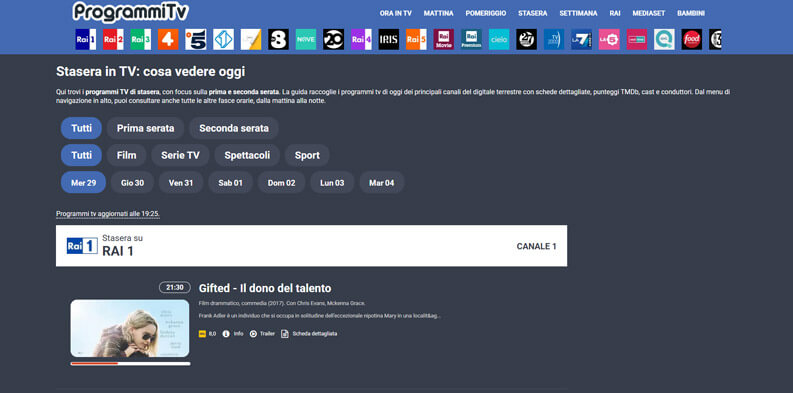Click the 21:30 time badge
Screen dimensions: 793x393
[x=175, y=287]
